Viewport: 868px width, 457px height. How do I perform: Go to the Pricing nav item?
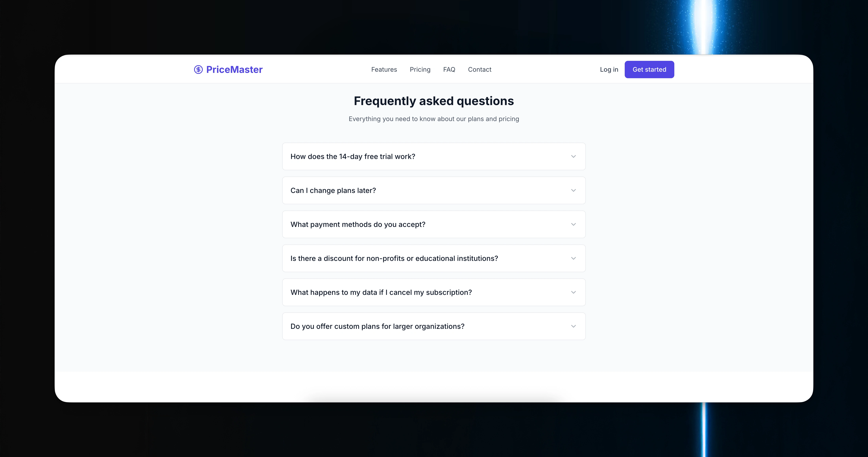click(420, 69)
